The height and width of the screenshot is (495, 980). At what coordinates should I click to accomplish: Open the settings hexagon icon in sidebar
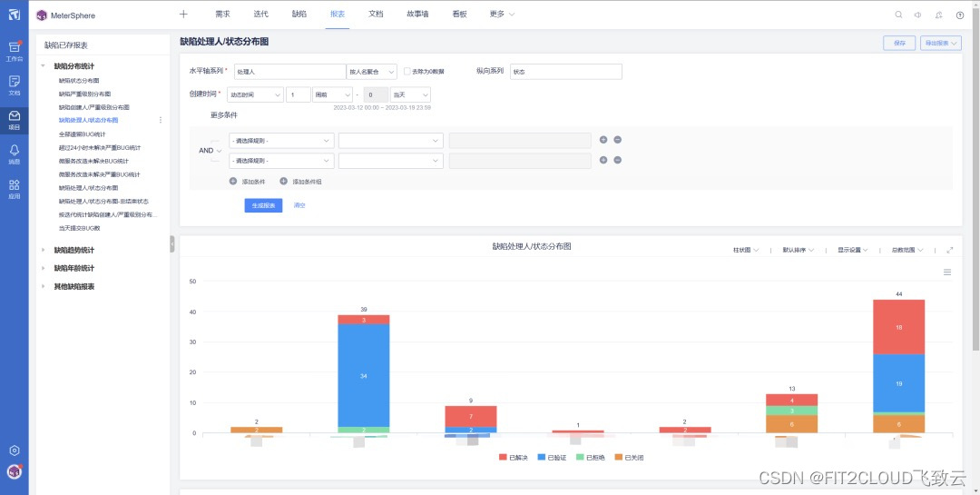[15, 450]
